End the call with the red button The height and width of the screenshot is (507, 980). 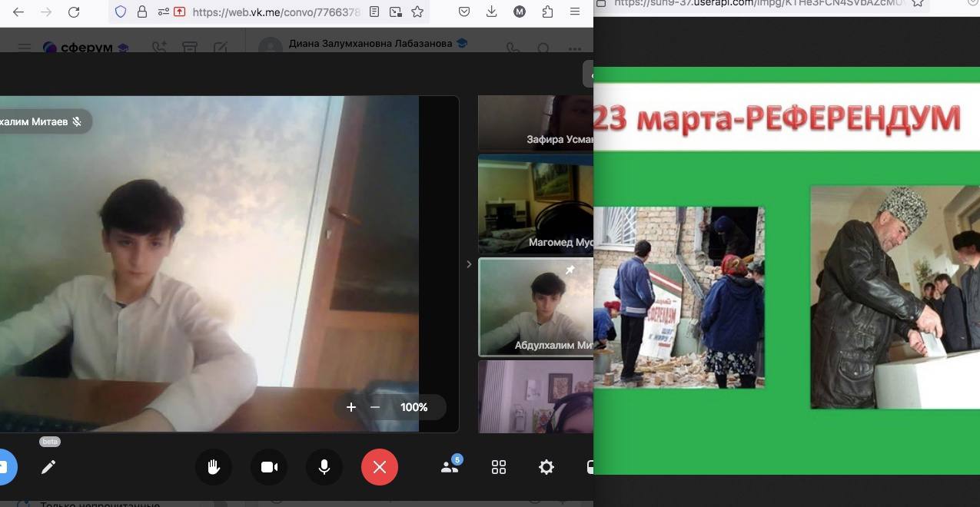(380, 467)
